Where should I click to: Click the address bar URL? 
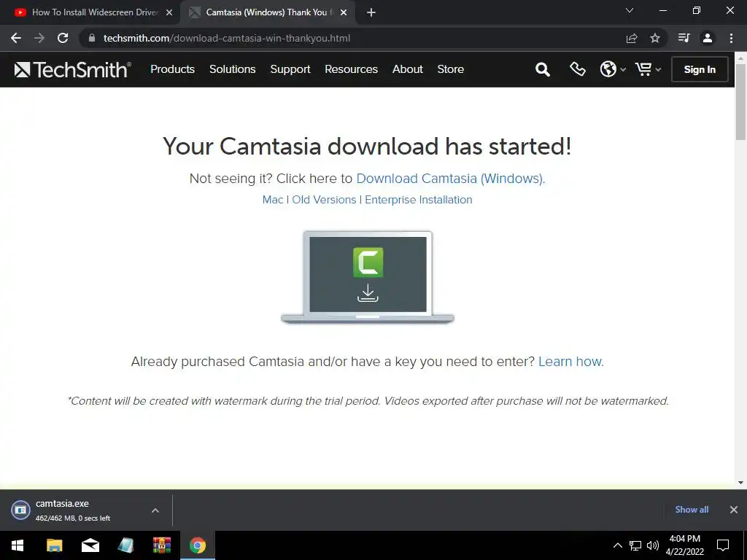coord(227,38)
